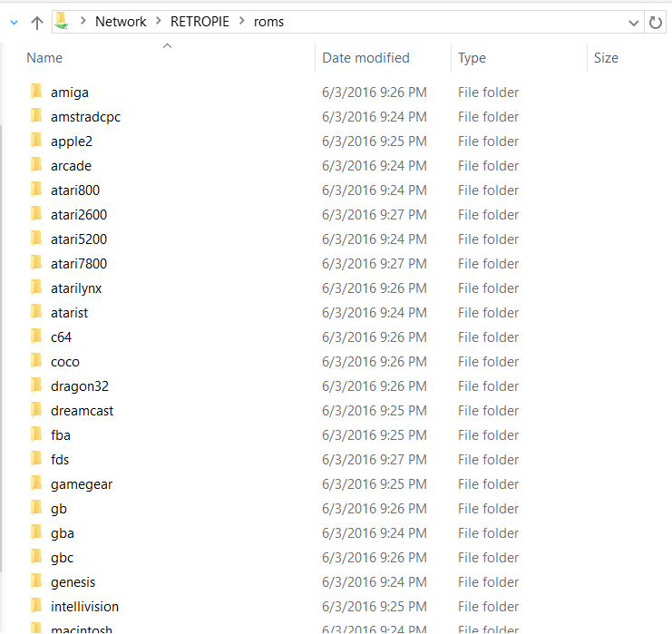Select the coco folder icon

pyautogui.click(x=37, y=360)
